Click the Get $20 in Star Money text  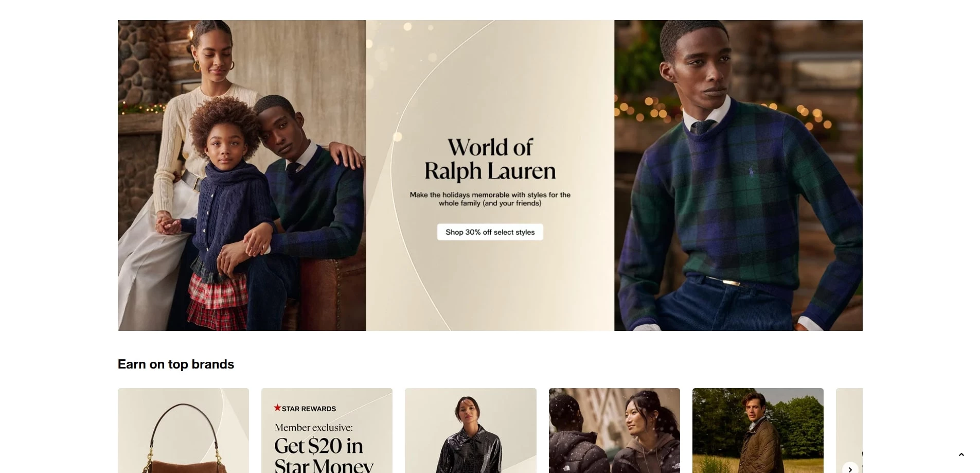[x=324, y=455]
